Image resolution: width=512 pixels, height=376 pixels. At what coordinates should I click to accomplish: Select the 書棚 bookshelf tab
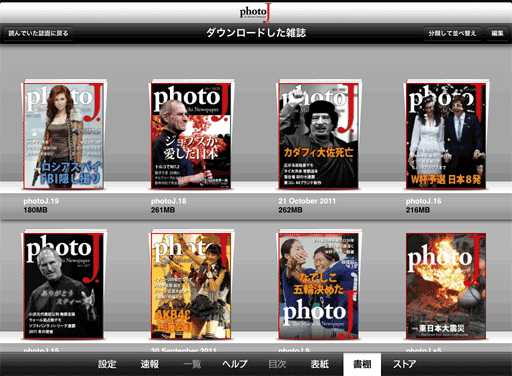coord(362,364)
